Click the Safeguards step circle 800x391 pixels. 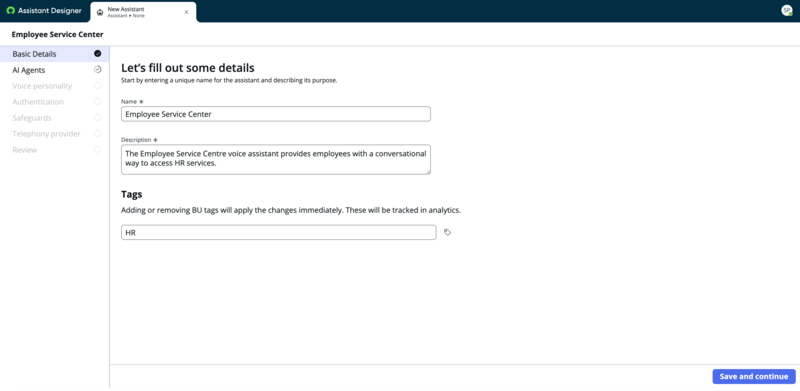tap(97, 117)
